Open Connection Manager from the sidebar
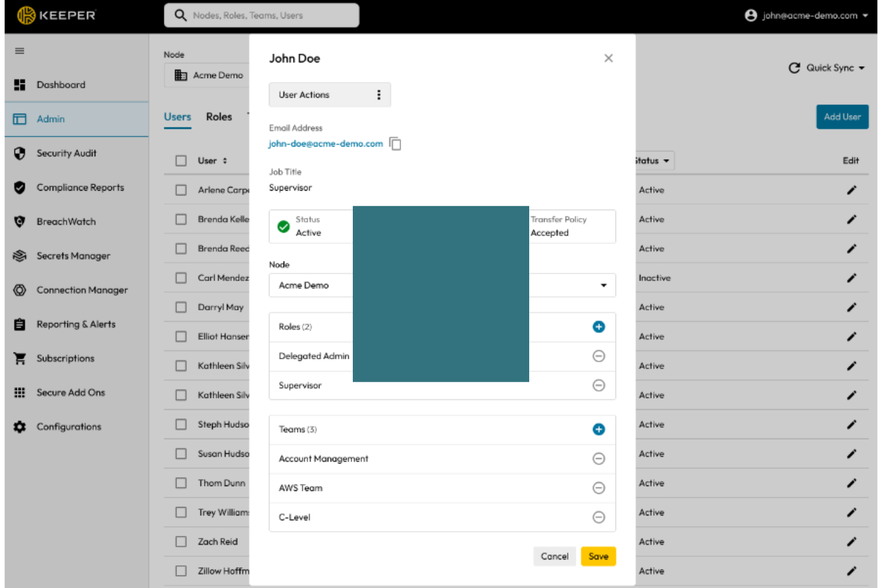 (82, 290)
